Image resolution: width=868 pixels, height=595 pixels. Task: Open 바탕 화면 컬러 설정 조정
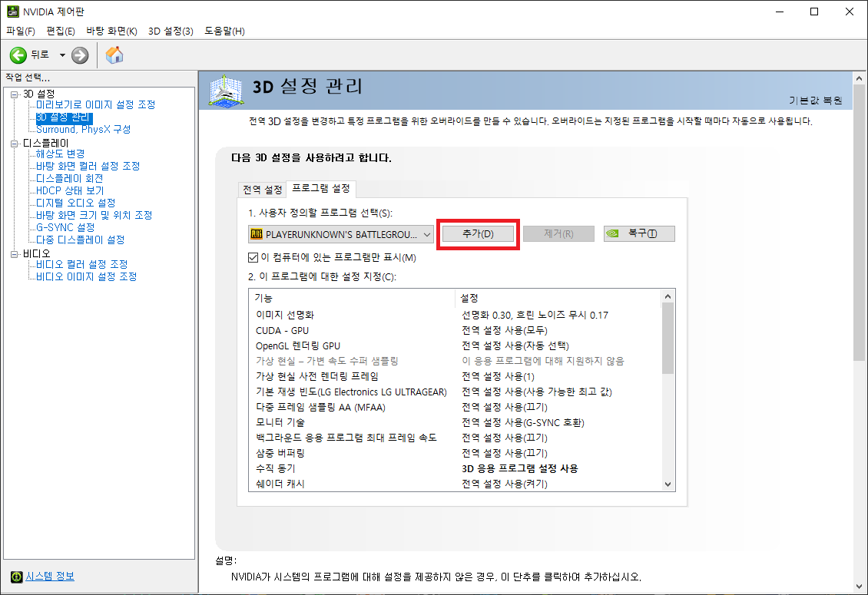click(x=88, y=166)
